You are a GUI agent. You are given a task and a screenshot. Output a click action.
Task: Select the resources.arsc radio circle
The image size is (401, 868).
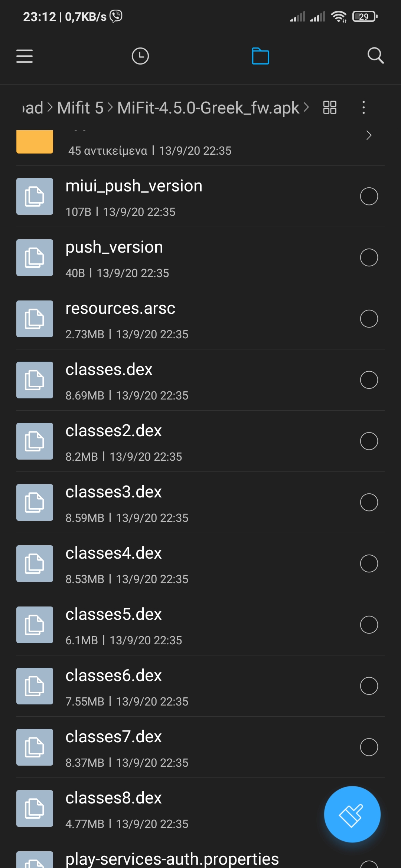[x=369, y=319]
